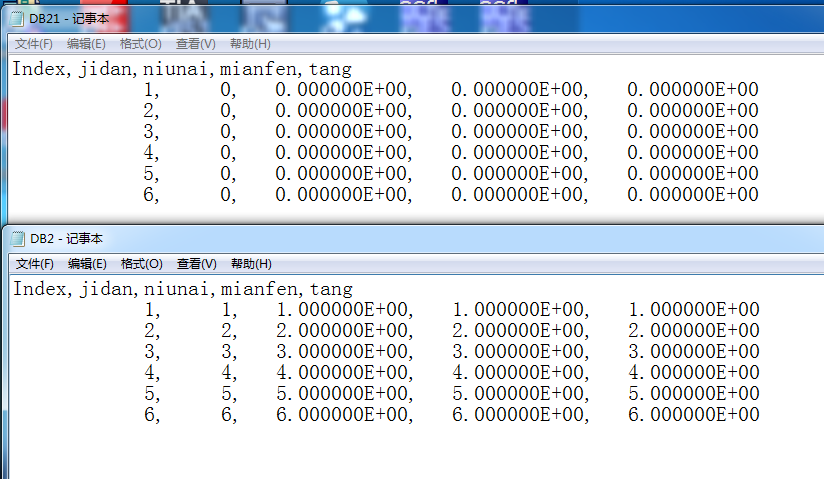Focus the DB2 - 记事本 window title bar
Image resolution: width=824 pixels, height=479 pixels.
click(400, 238)
